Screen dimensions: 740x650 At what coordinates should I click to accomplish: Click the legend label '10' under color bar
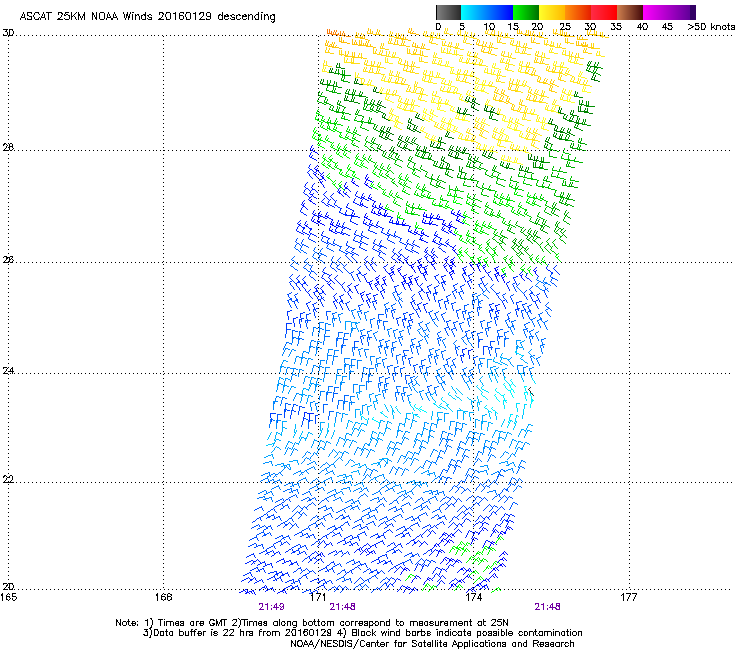click(x=489, y=27)
